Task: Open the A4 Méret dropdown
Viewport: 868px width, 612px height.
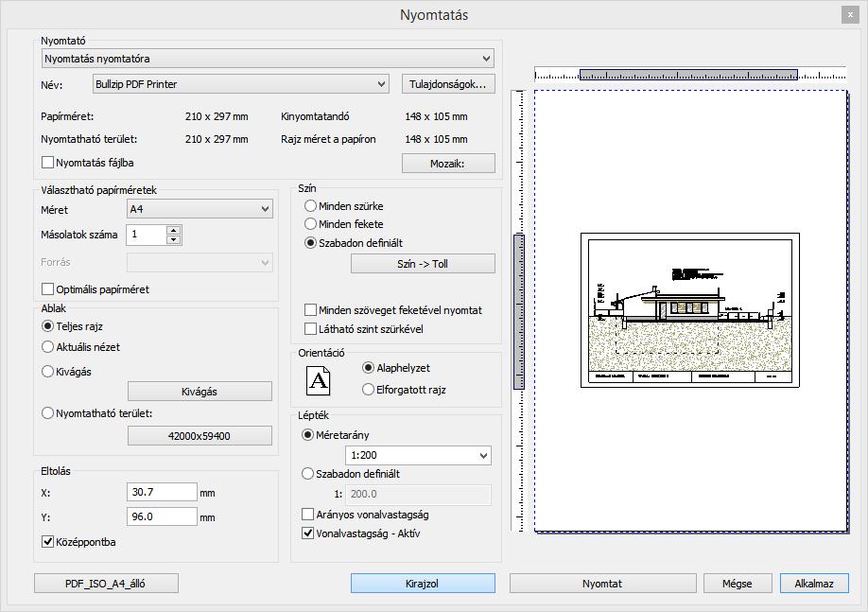Action: click(x=200, y=209)
